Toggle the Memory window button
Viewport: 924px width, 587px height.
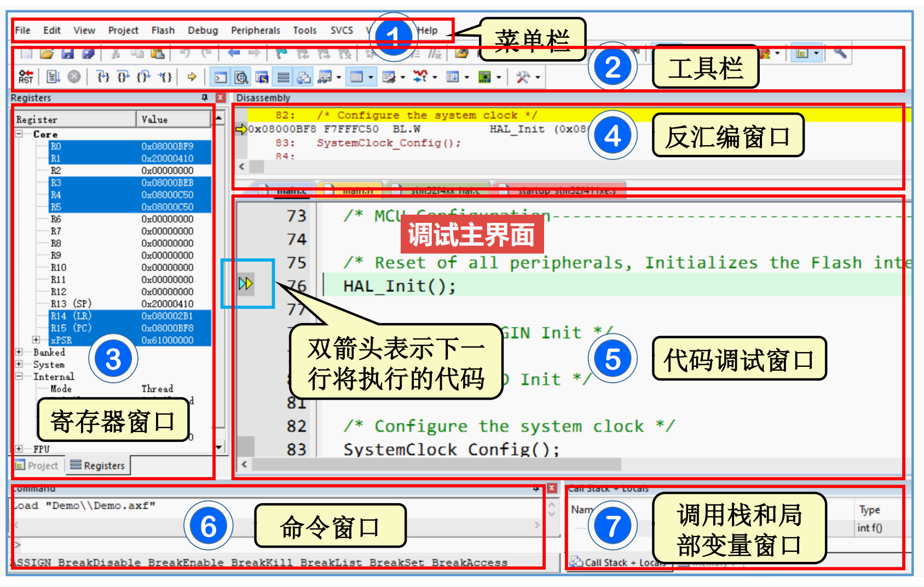356,77
